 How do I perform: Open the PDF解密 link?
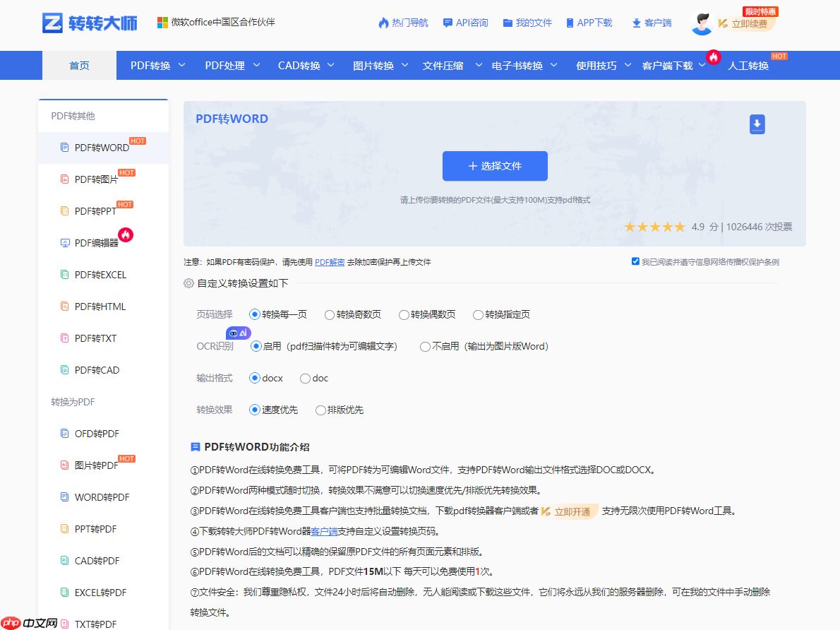[x=330, y=261]
